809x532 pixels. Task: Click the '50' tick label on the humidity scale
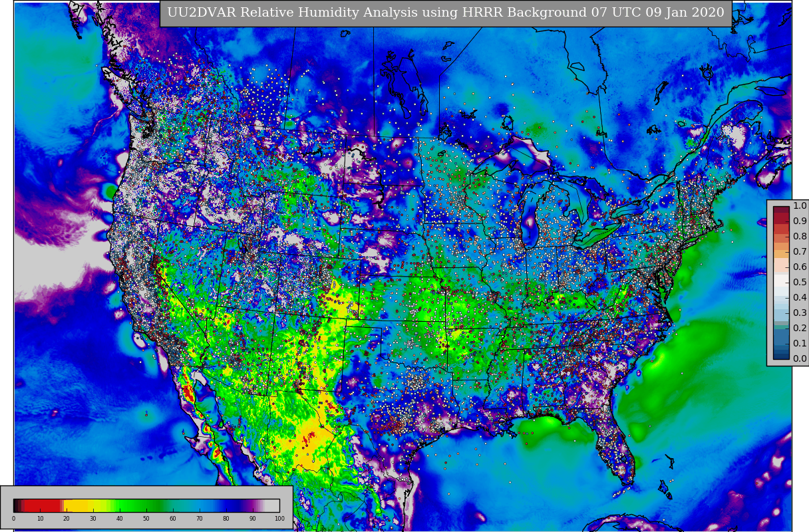tap(146, 519)
